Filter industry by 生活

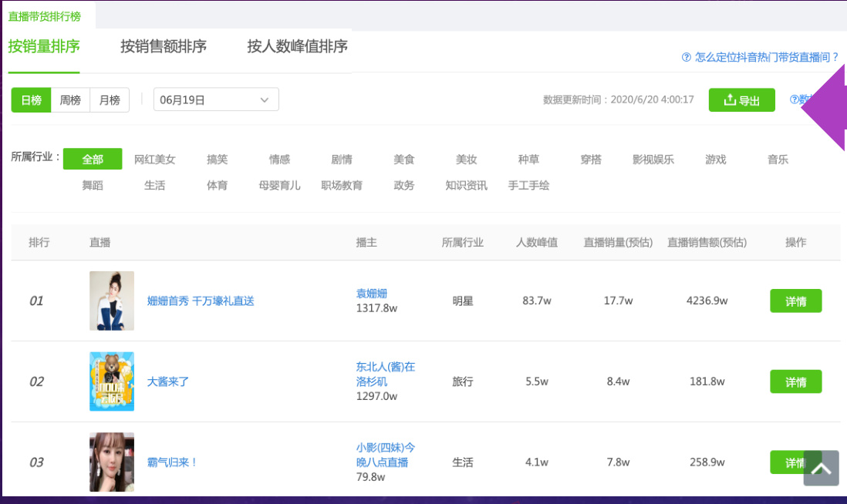coord(154,185)
